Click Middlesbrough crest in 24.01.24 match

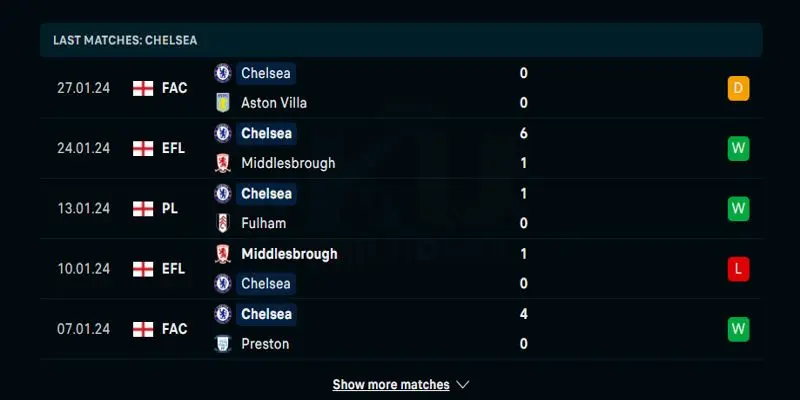(x=222, y=163)
